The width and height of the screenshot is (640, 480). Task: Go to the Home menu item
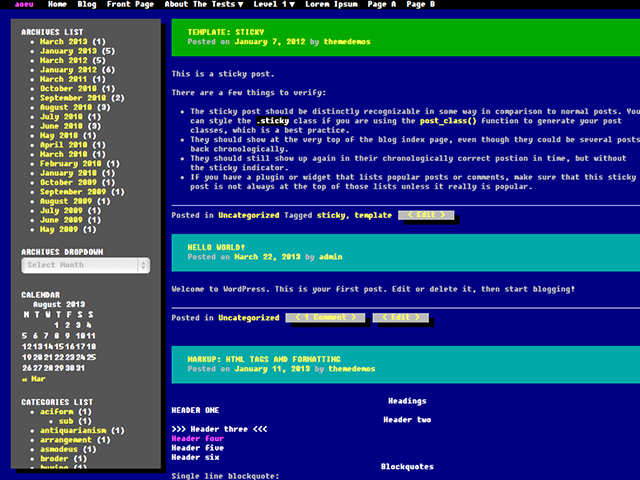tap(57, 5)
